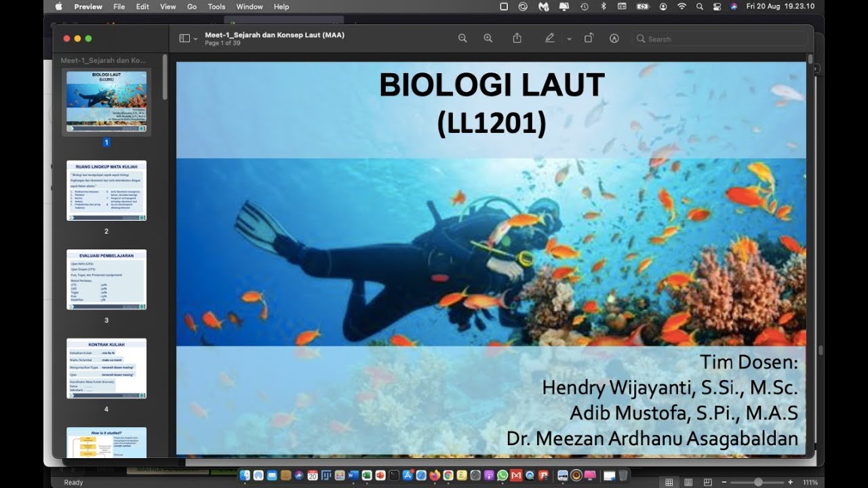Open the Trash in the Dock
This screenshot has height=488, width=868.
coord(623,476)
